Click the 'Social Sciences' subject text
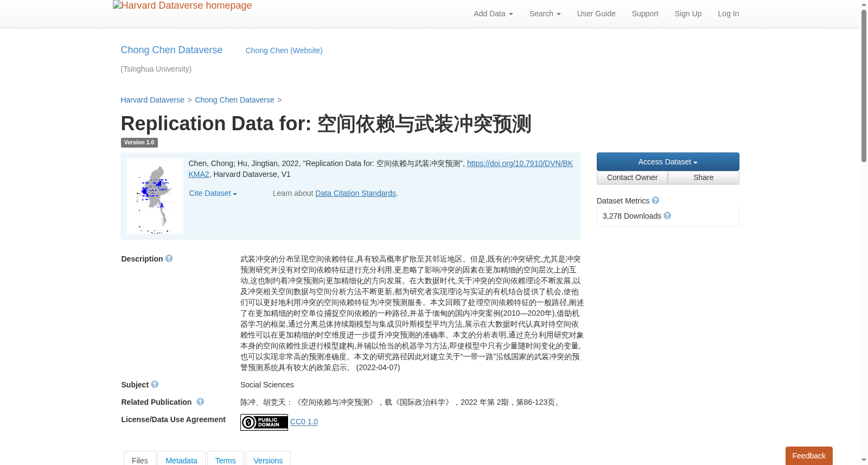Screen dimensions: 868x465 coord(267,385)
